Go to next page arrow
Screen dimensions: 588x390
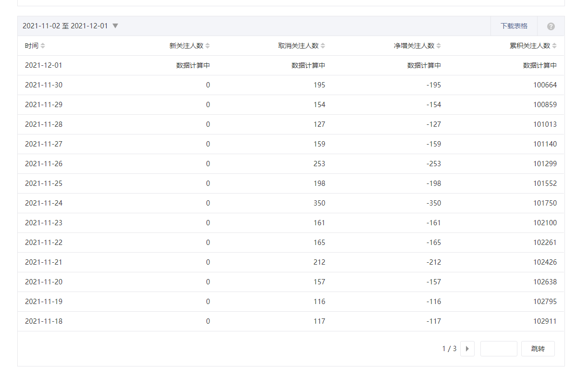(x=467, y=349)
